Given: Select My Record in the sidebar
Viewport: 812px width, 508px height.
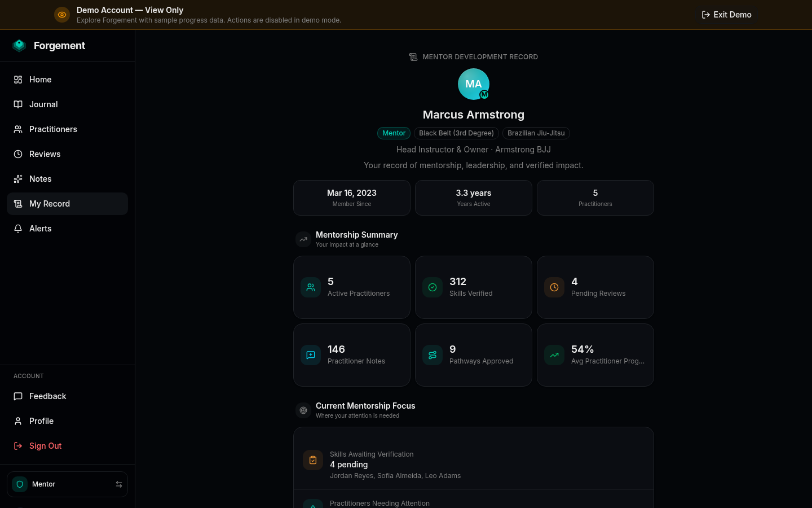Looking at the screenshot, I should (x=67, y=204).
